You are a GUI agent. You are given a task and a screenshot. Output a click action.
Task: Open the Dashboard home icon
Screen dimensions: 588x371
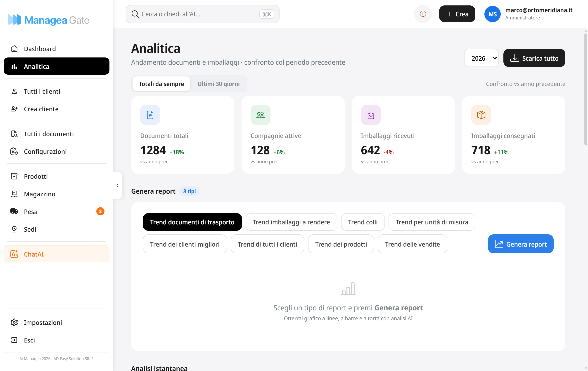click(14, 49)
